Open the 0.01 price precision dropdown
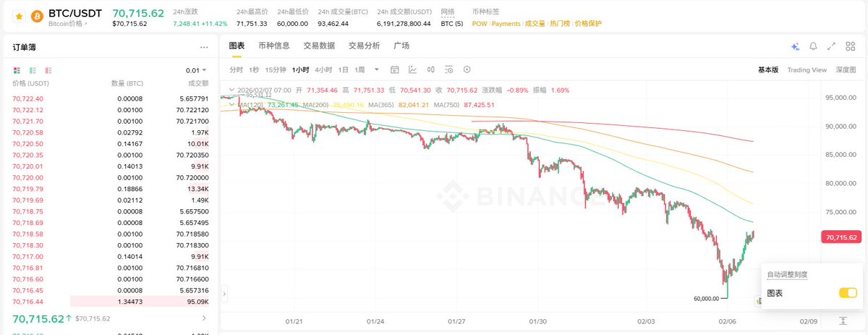Image resolution: width=868 pixels, height=335 pixels. coord(197,70)
